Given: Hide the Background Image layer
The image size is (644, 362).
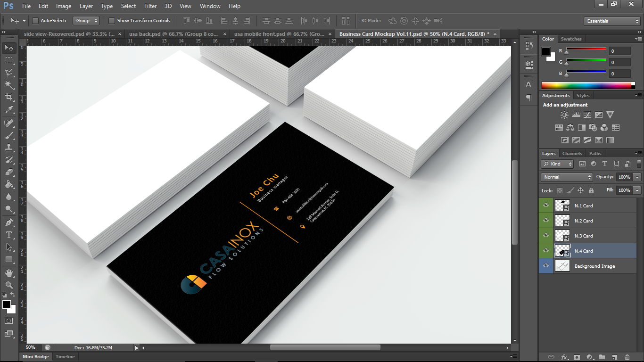Looking at the screenshot, I should pyautogui.click(x=546, y=266).
